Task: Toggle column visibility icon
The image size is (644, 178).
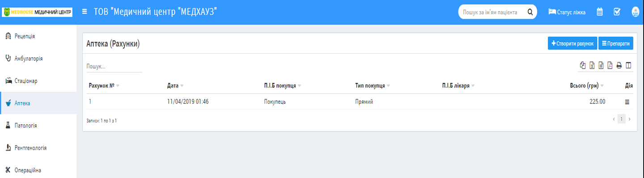Action: pyautogui.click(x=629, y=65)
